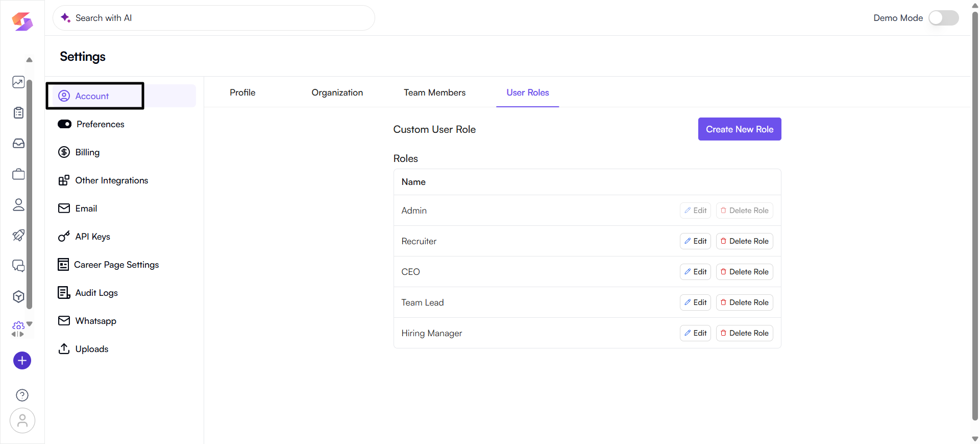Click the user profile avatar icon
The image size is (980, 444).
pos(22,420)
